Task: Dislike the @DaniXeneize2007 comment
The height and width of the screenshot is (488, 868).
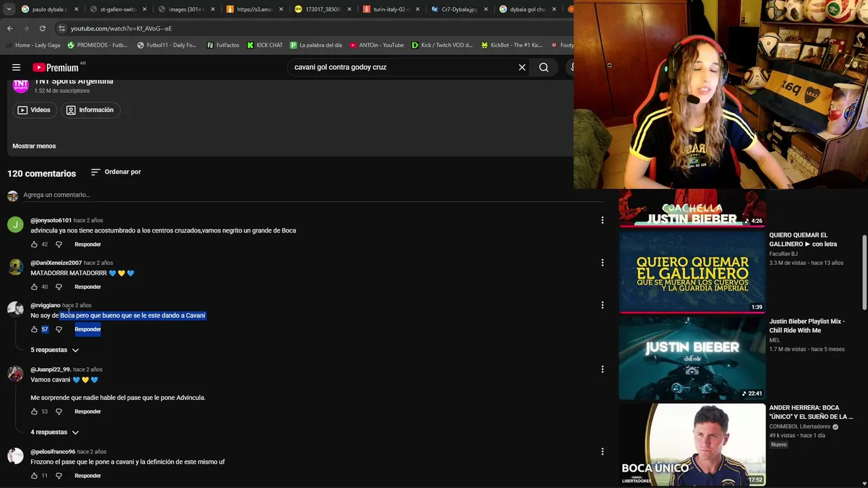Action: click(58, 287)
